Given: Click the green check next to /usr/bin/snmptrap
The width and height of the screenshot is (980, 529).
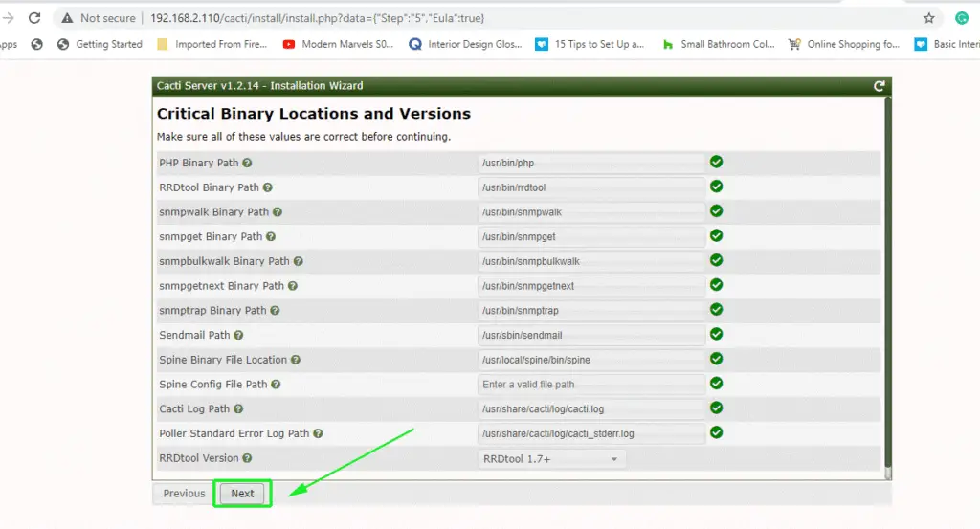Looking at the screenshot, I should [716, 309].
